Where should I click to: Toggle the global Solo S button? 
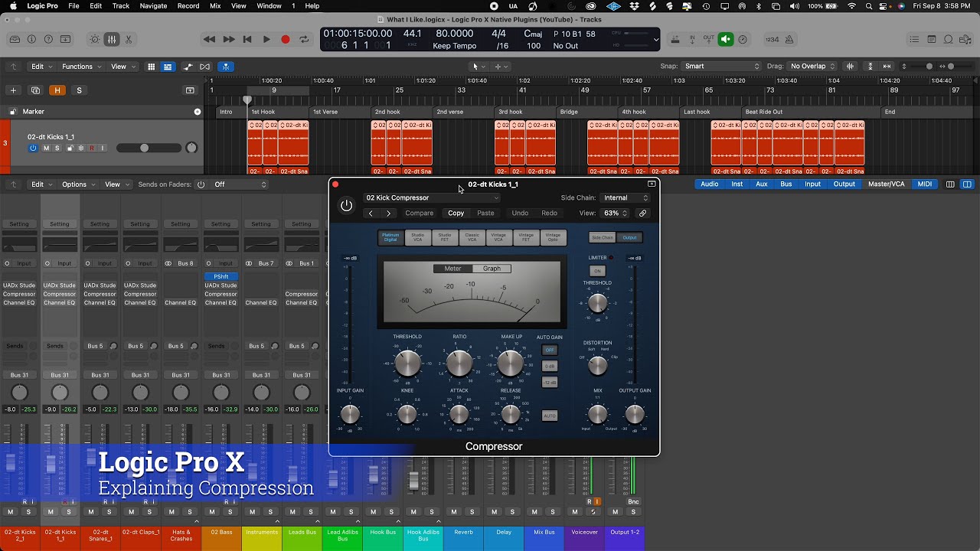(79, 90)
